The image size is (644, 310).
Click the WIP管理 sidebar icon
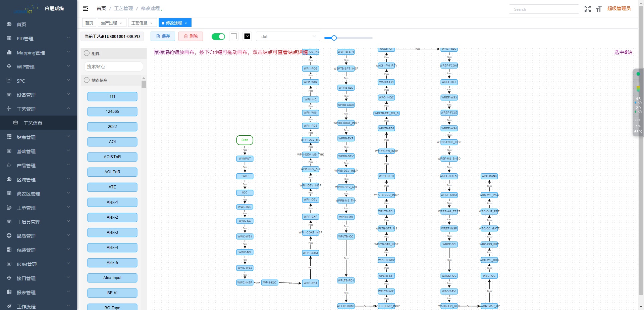tap(9, 67)
